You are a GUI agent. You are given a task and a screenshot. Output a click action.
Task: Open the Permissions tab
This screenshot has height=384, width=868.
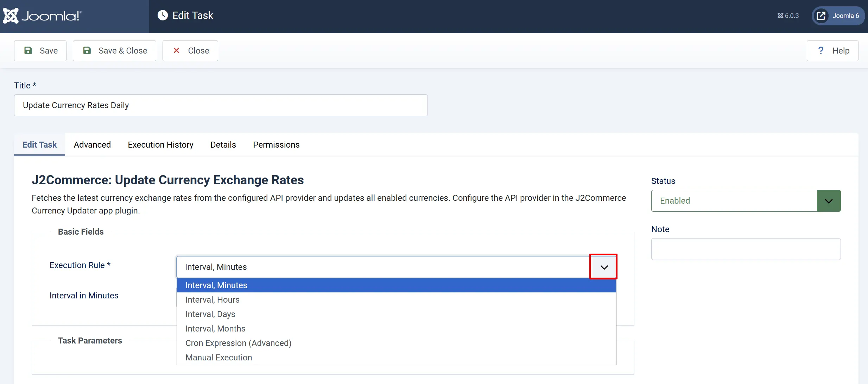tap(277, 145)
